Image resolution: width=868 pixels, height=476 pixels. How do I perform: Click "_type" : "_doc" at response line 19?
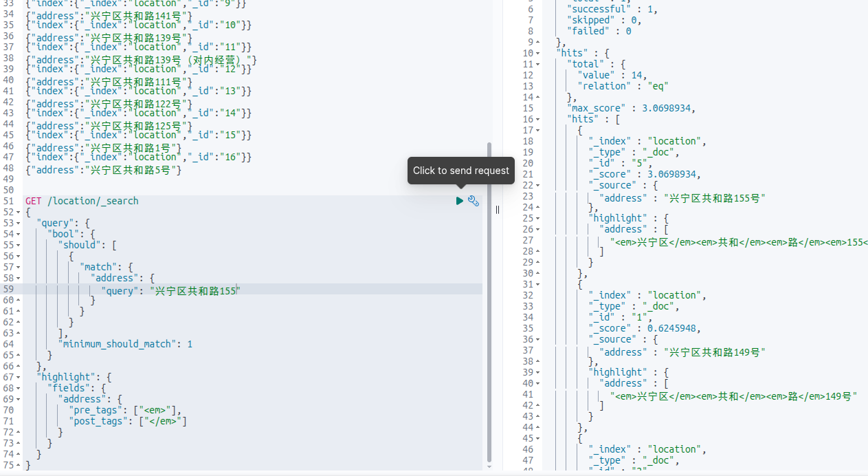(x=632, y=152)
